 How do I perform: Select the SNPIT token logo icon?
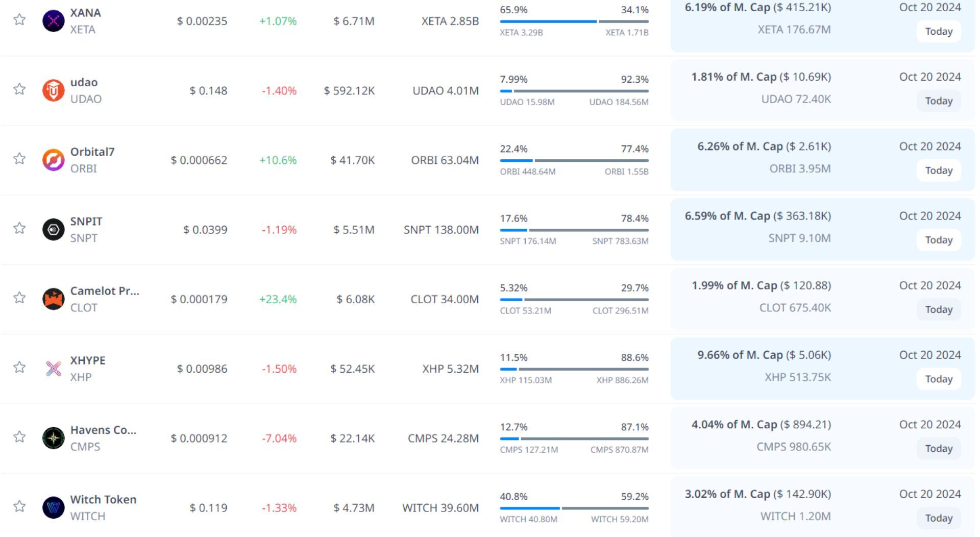(53, 230)
